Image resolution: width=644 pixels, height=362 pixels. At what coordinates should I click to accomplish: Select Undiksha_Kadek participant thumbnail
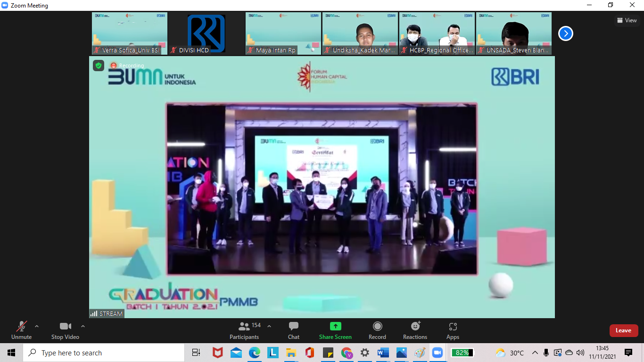360,33
